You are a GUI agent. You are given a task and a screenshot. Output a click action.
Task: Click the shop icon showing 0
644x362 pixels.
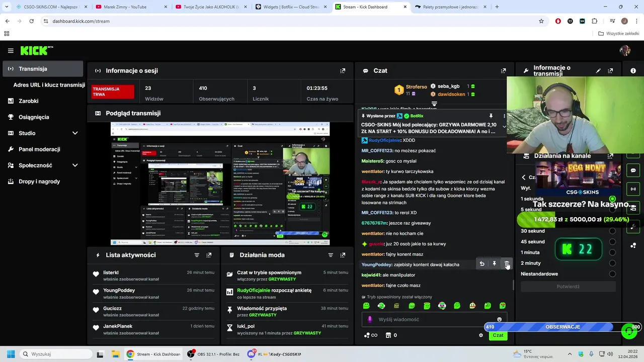391,335
